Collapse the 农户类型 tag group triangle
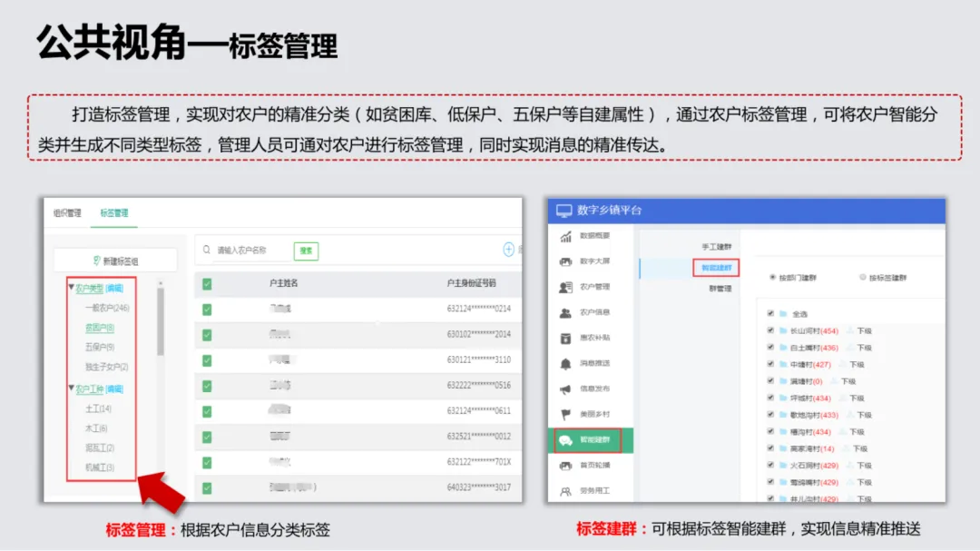Screen dimensions: 980x551 pos(71,287)
